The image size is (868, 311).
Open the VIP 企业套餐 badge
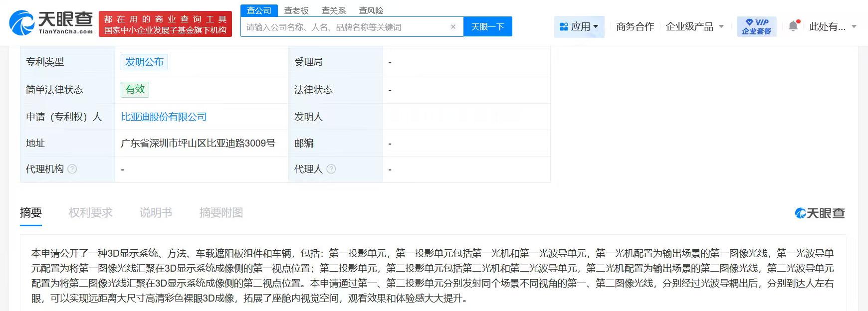click(x=757, y=26)
